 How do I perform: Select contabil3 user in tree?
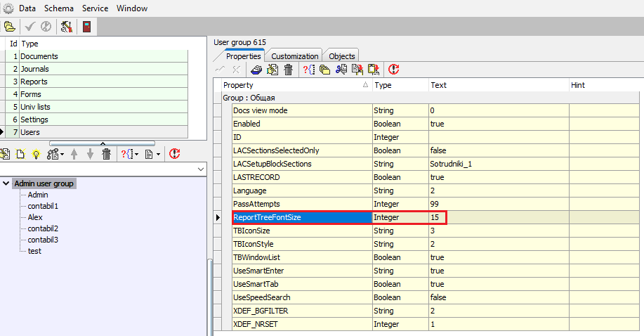43,240
